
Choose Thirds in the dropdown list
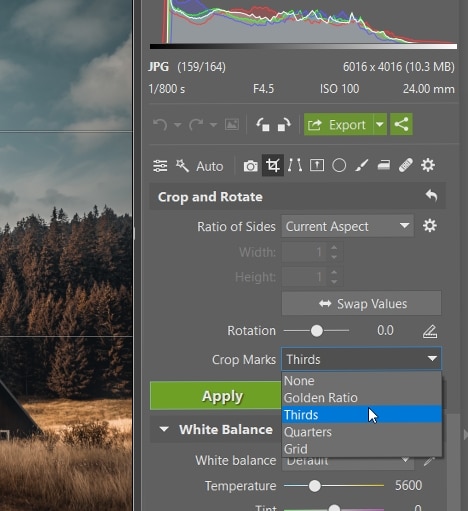coord(362,415)
